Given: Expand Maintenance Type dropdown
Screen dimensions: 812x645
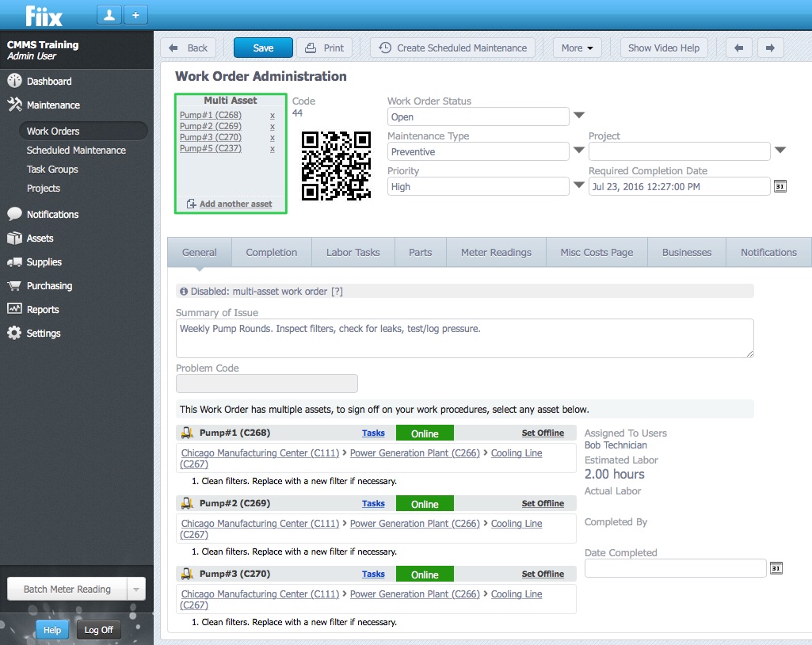Looking at the screenshot, I should pos(579,150).
